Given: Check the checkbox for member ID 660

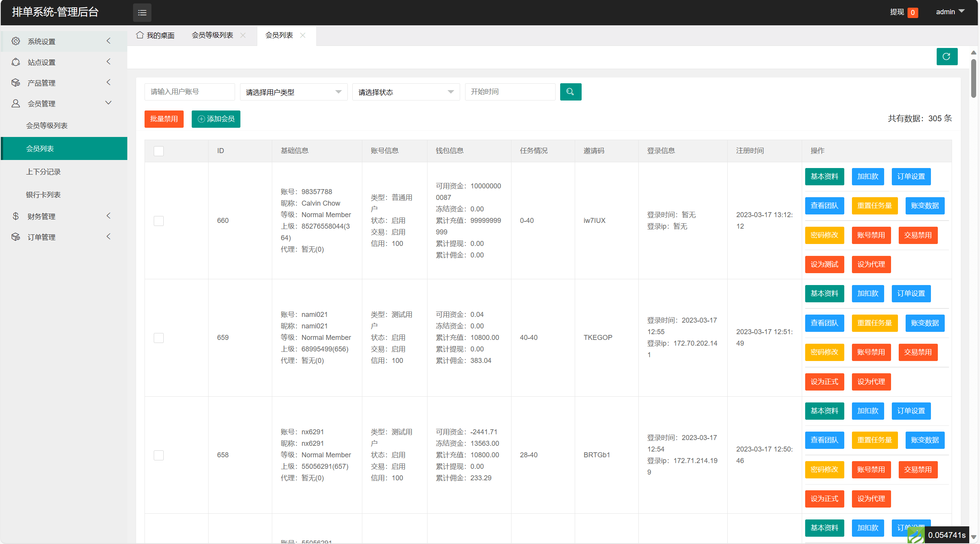Looking at the screenshot, I should click(x=159, y=221).
